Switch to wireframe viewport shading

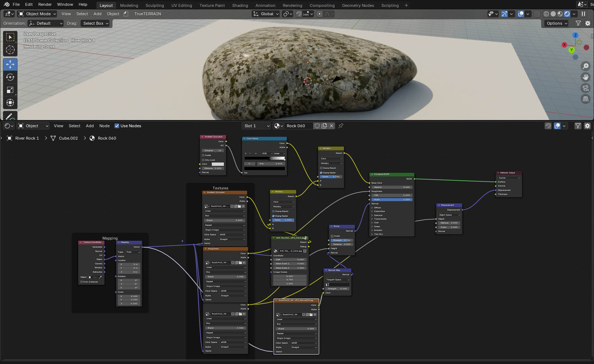[546, 14]
